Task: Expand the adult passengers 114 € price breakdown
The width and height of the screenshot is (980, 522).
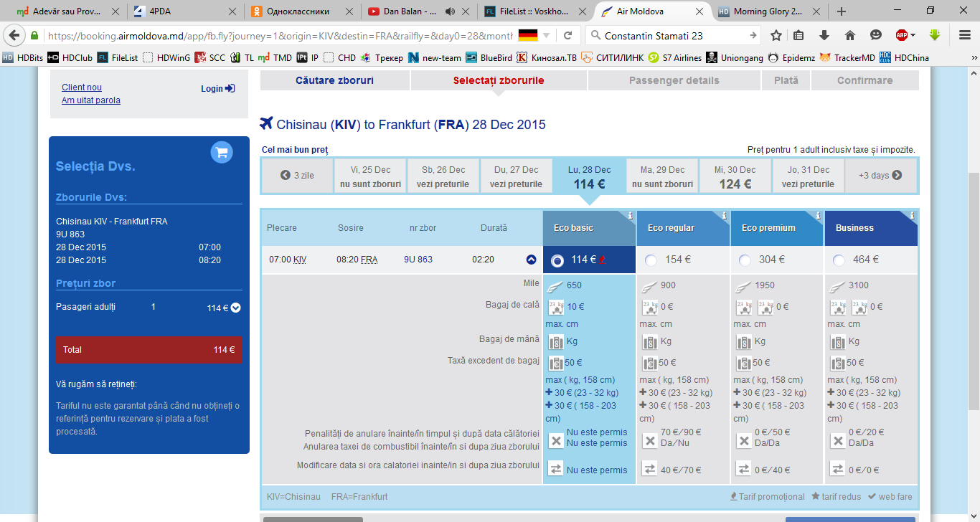Action: click(235, 308)
